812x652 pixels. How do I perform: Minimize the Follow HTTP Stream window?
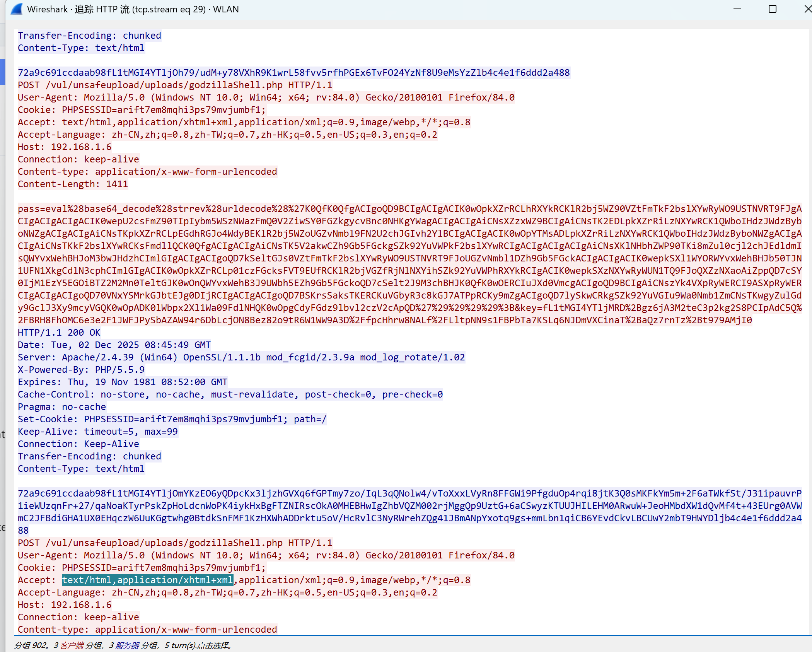coord(737,9)
